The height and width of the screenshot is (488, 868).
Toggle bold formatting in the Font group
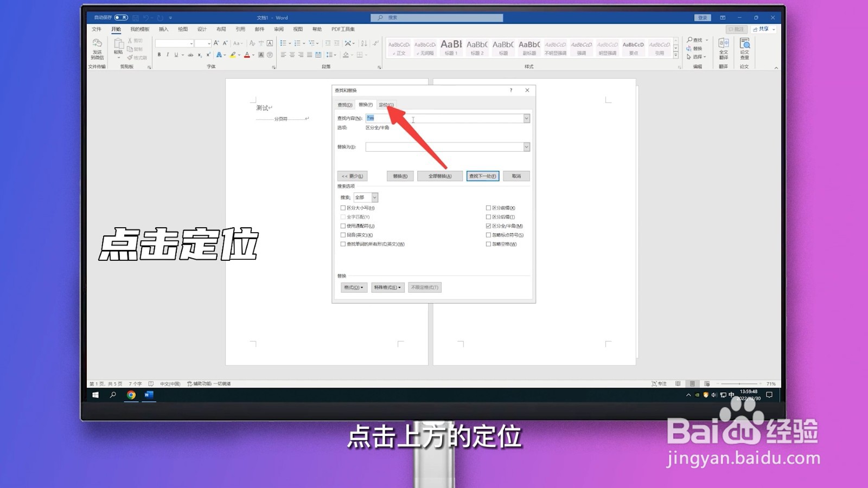pos(159,55)
